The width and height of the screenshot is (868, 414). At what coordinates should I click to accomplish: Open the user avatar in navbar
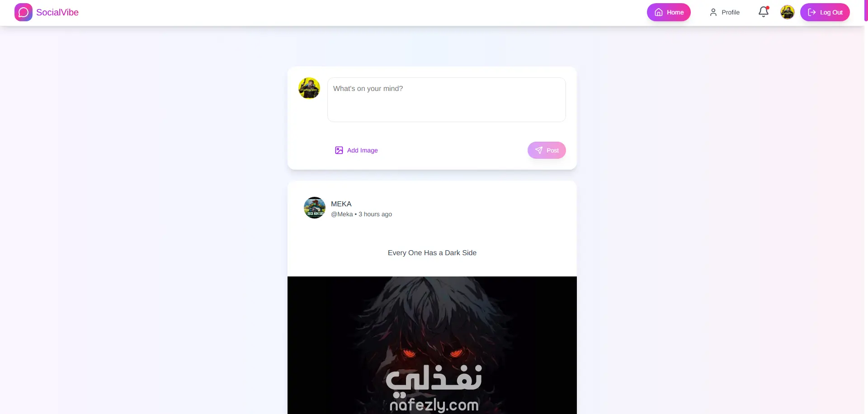788,12
